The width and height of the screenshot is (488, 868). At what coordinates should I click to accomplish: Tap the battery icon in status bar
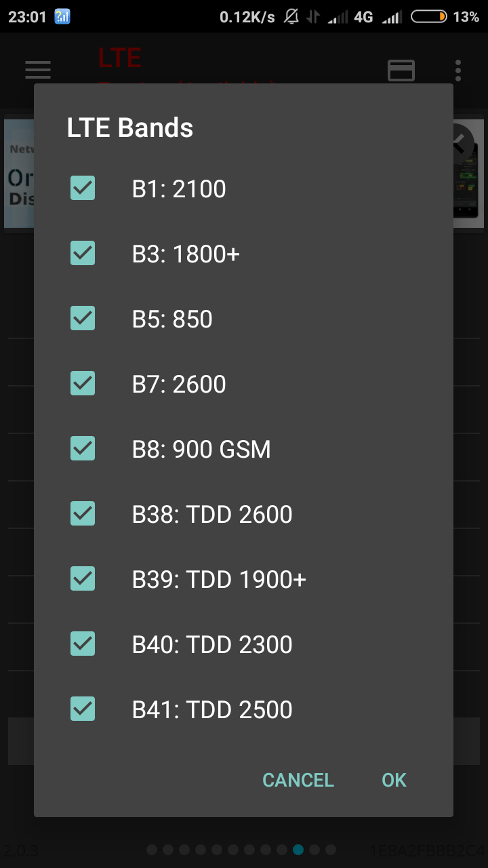click(428, 17)
